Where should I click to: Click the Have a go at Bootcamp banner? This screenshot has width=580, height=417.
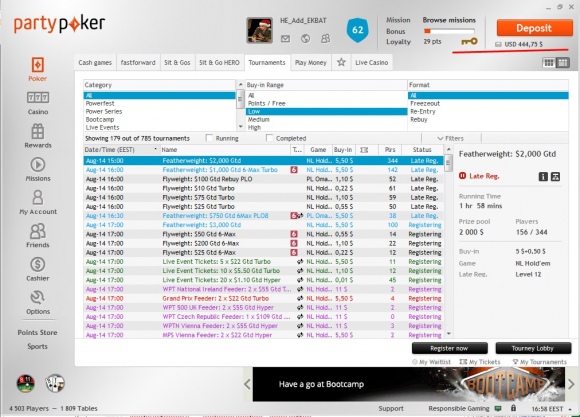[x=409, y=384]
